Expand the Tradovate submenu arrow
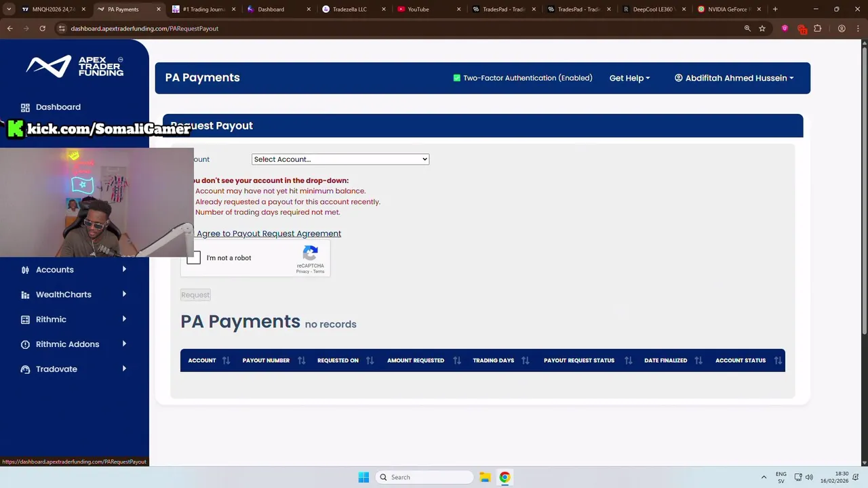Viewport: 868px width, 488px height. click(x=124, y=369)
